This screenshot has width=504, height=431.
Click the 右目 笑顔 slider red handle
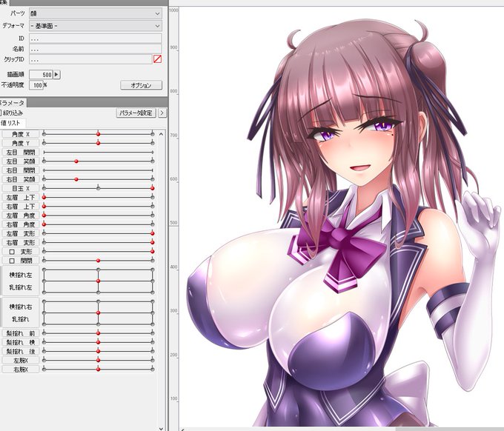(x=76, y=179)
